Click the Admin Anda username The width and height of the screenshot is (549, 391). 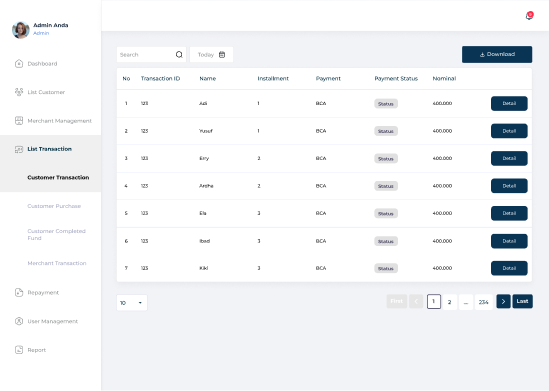pos(51,25)
